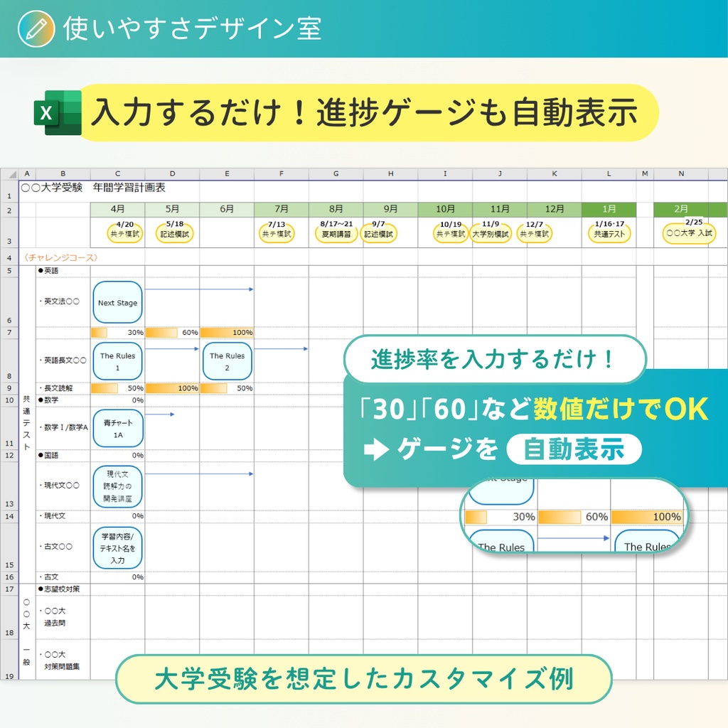
Task: Select the column L header
Action: coord(609,173)
